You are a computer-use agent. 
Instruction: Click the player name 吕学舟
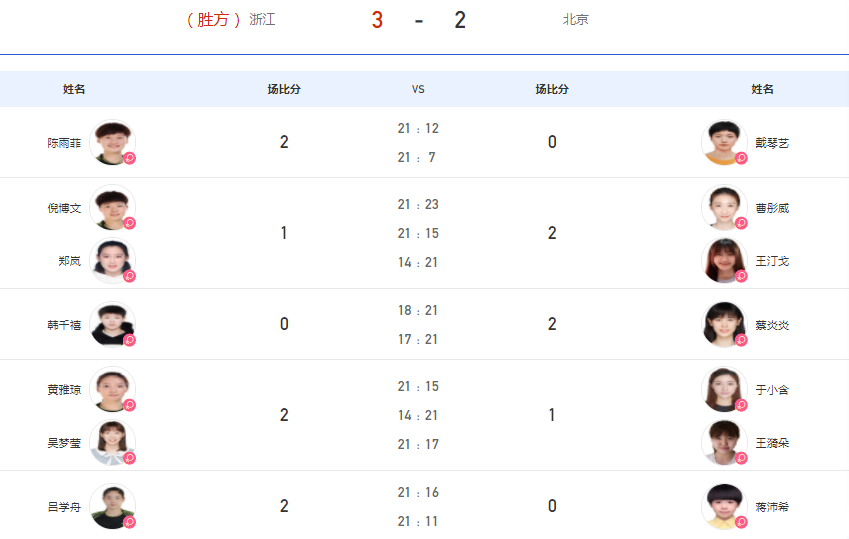pos(64,507)
